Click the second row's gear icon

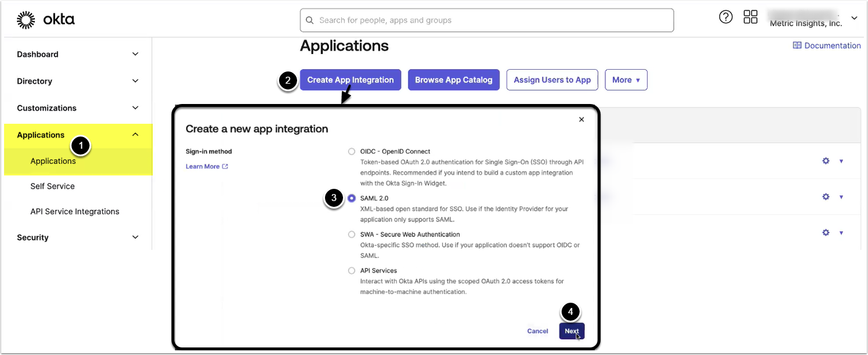[x=826, y=197]
